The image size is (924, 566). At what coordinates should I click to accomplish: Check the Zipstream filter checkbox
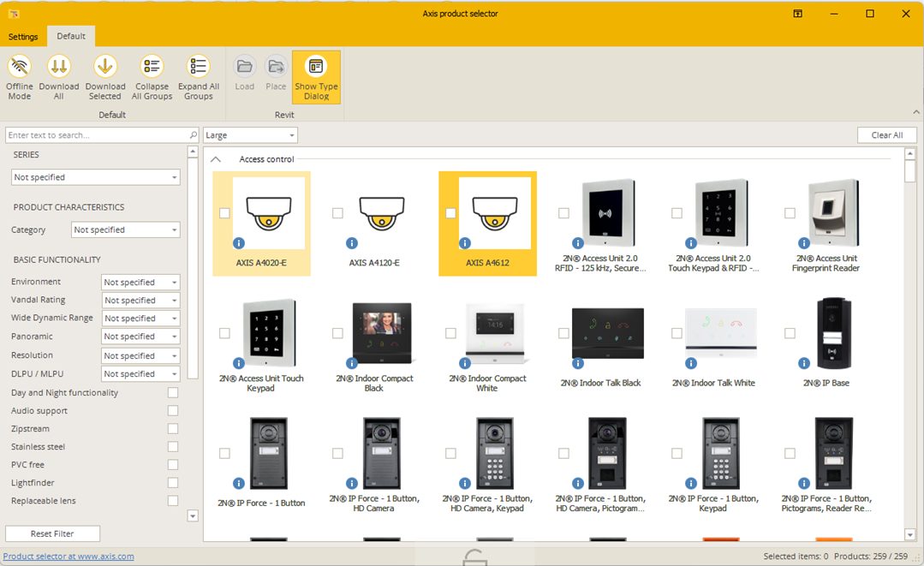(173, 429)
